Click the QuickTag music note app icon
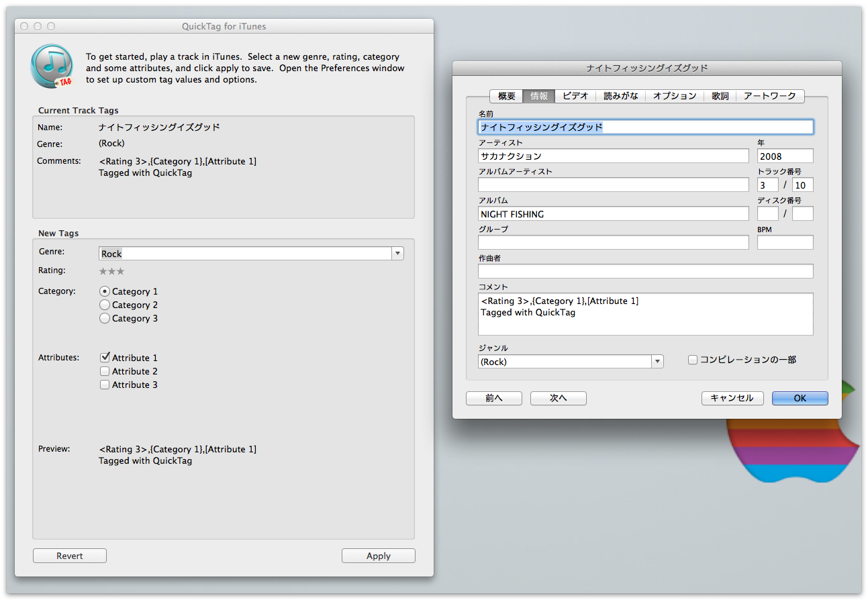 pos(52,67)
